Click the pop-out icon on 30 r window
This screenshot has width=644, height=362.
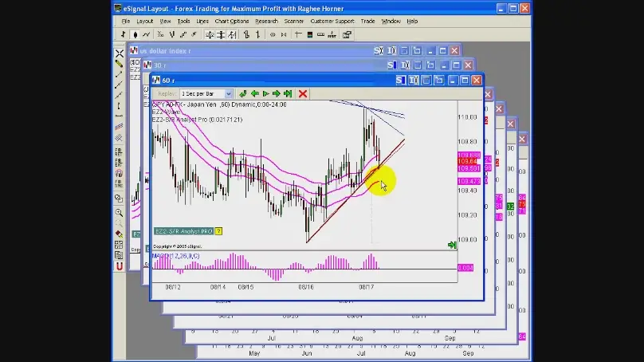pyautogui.click(x=430, y=65)
